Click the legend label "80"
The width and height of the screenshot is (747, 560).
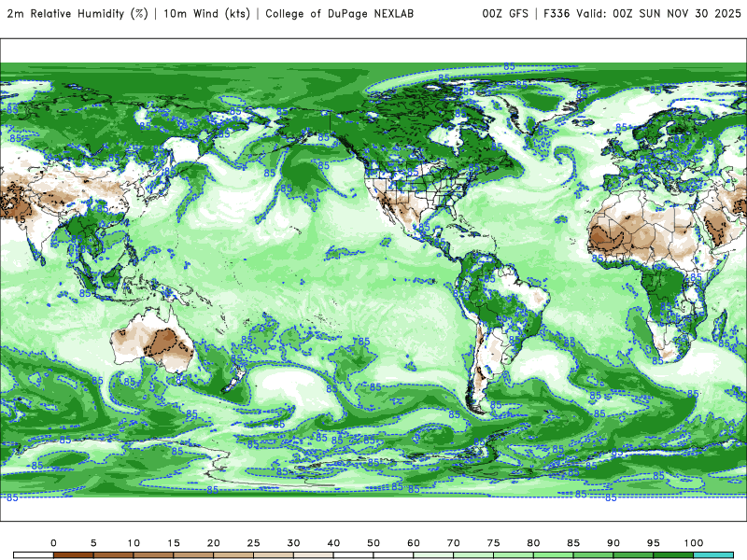(533, 543)
